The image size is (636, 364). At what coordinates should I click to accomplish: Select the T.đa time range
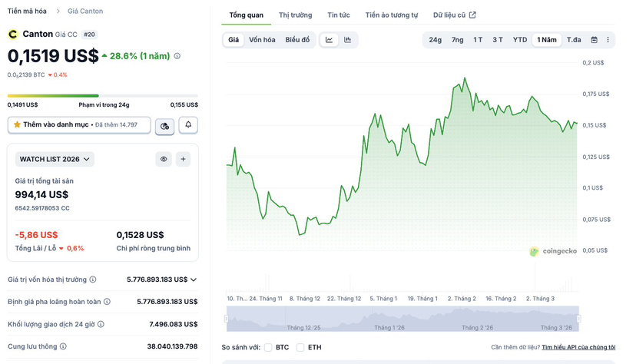(x=574, y=40)
